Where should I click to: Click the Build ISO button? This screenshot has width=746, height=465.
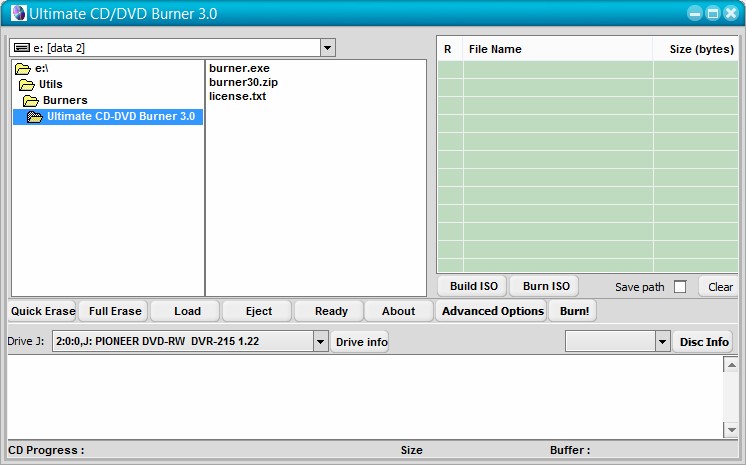tap(473, 286)
